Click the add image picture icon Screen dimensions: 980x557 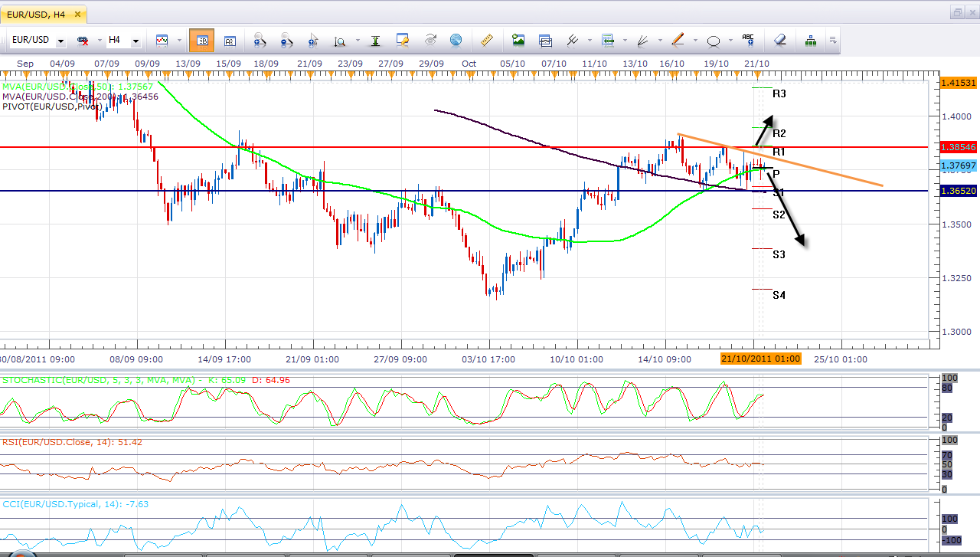coord(519,40)
